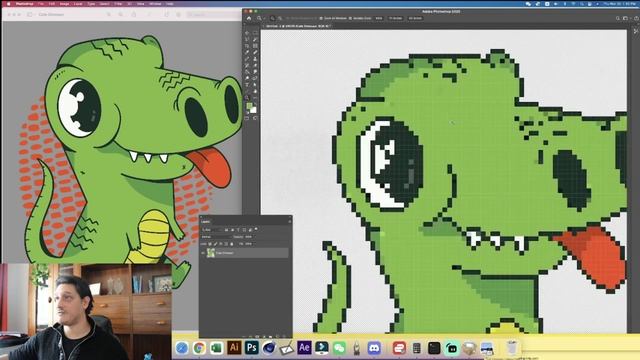Open Photoshop search in the options bar

pos(618,18)
